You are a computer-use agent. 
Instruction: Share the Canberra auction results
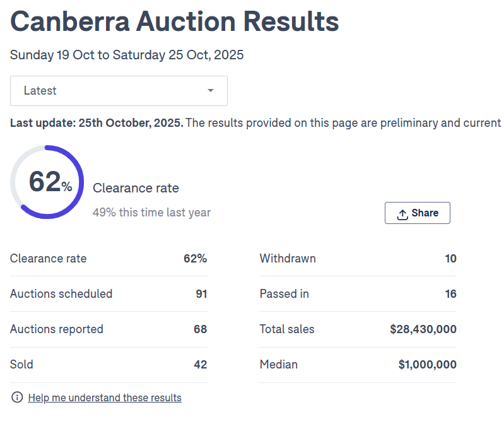[x=417, y=213]
